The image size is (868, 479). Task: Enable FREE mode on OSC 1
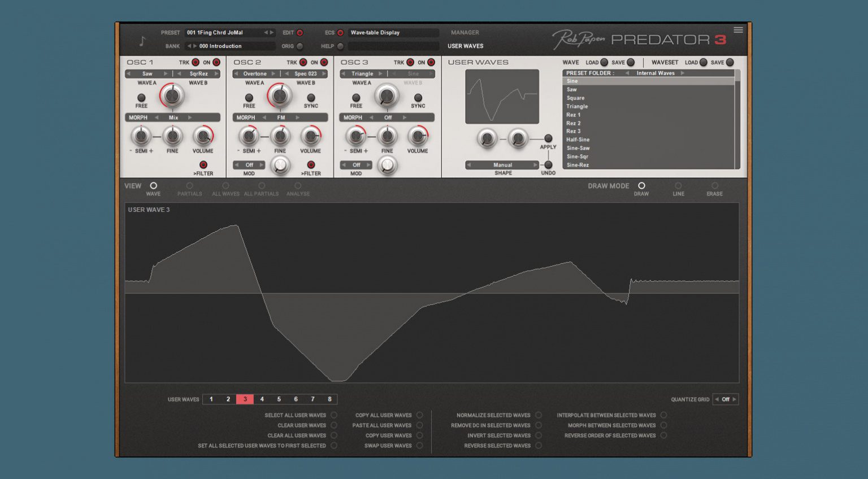pyautogui.click(x=141, y=99)
